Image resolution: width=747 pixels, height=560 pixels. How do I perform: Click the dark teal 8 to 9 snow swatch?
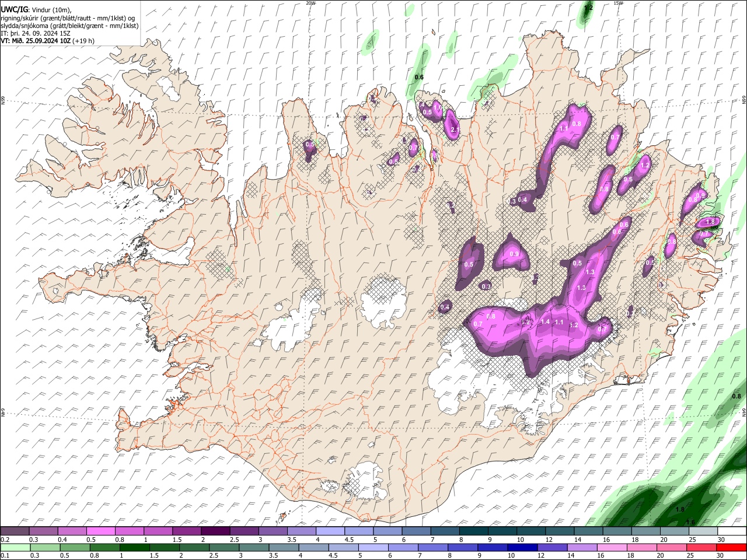click(474, 531)
